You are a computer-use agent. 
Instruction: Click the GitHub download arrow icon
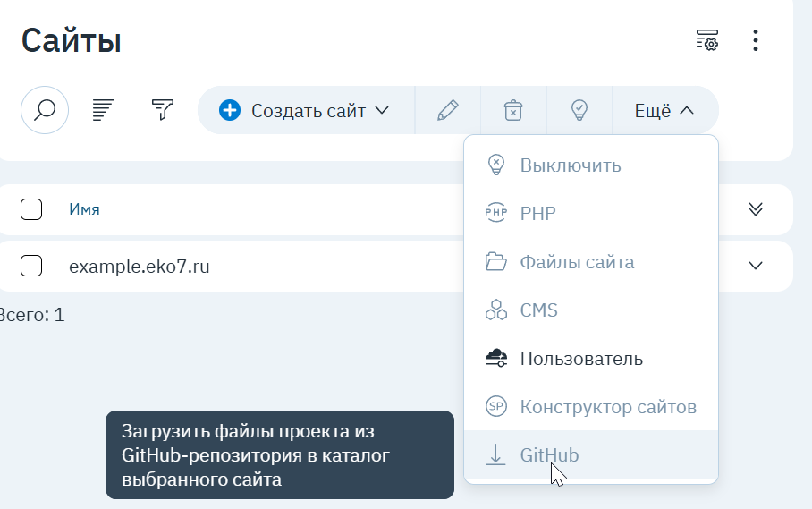[495, 454]
